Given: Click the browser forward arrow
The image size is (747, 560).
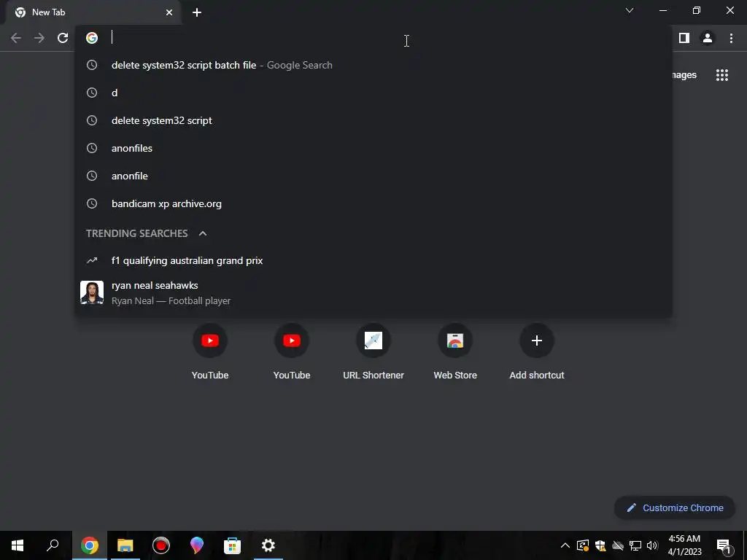Looking at the screenshot, I should click(39, 38).
